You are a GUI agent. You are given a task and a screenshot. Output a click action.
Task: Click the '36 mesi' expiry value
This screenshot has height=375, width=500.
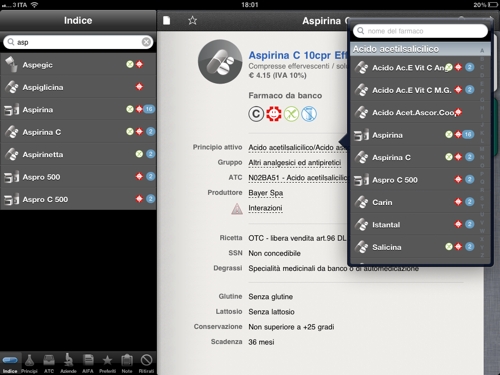(x=261, y=342)
